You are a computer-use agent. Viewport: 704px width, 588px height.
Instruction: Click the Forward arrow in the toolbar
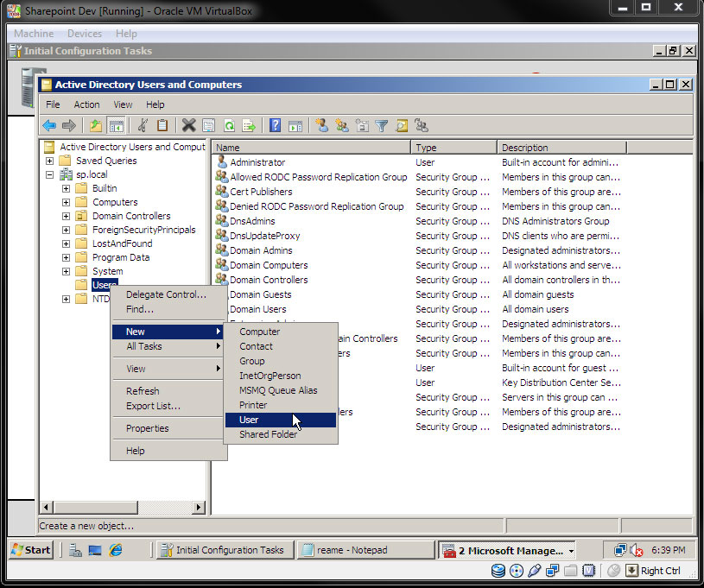tap(69, 126)
